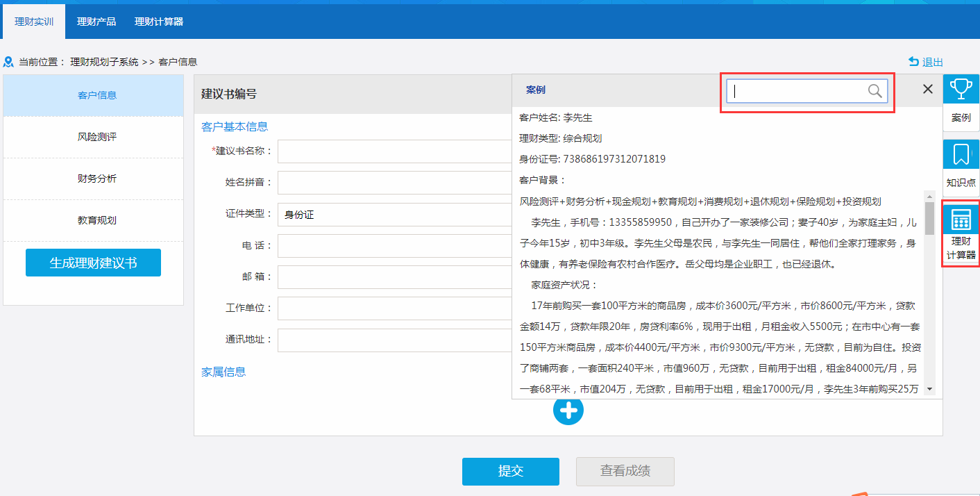980x496 pixels.
Task: Click the location pin icon beside 当前位置
Action: pyautogui.click(x=9, y=62)
